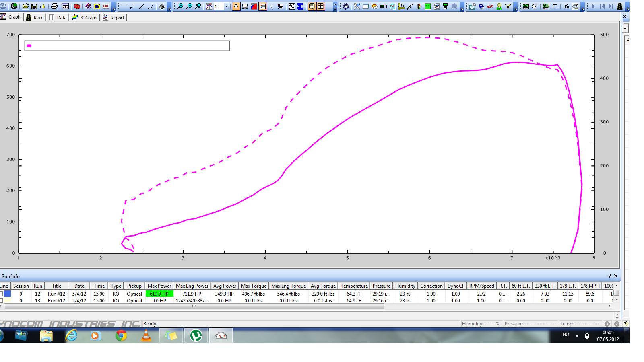Click the car vehicle setup icon
This screenshot has width=644, height=362.
pos(489,6)
